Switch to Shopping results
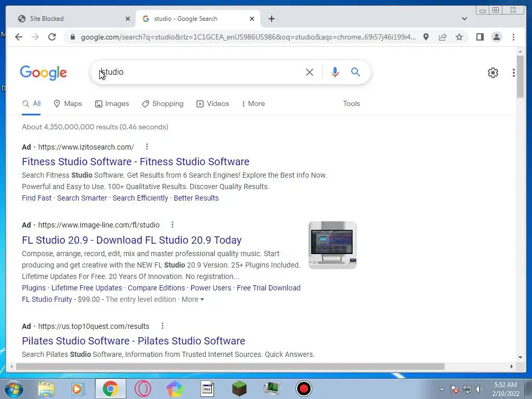The height and width of the screenshot is (399, 532). (x=163, y=104)
